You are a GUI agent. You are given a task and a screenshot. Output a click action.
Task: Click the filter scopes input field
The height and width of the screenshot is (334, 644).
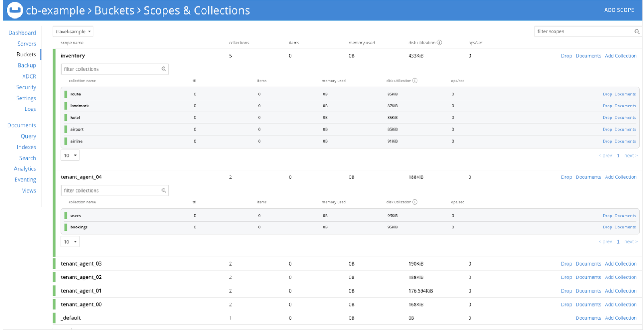point(584,32)
